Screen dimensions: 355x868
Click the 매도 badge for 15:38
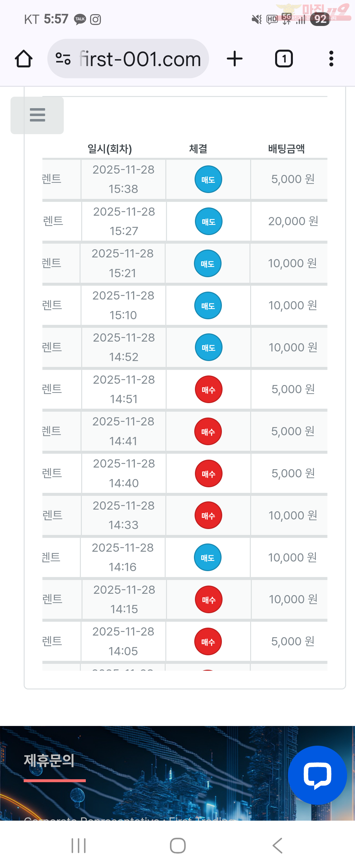coord(208,179)
